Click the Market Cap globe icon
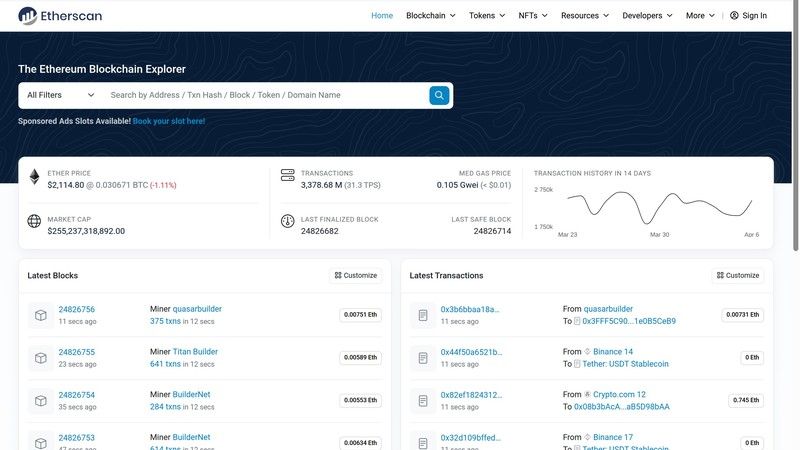The image size is (800, 450). coord(34,221)
